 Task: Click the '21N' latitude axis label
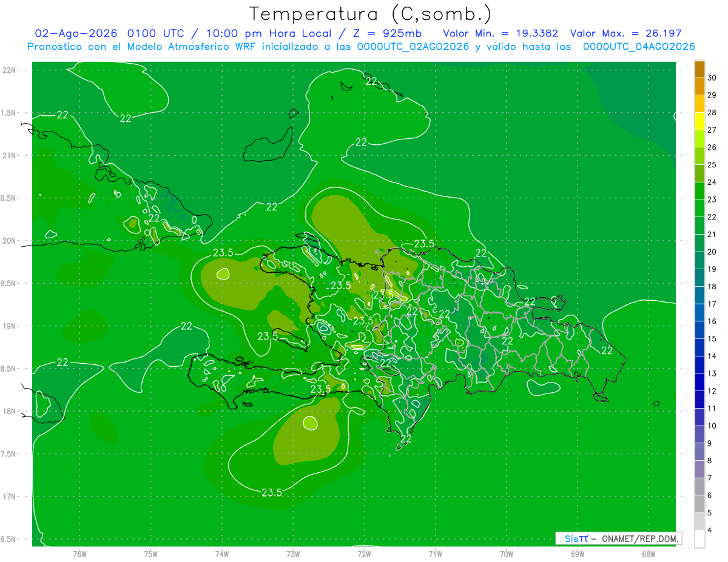(9, 155)
